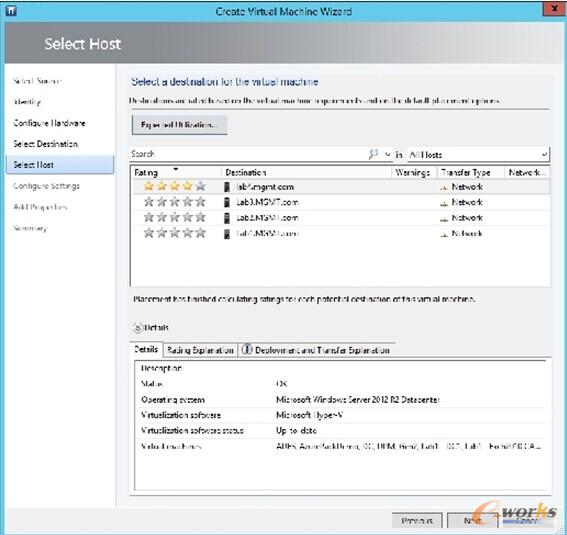This screenshot has height=535, width=567.
Task: Switch to the Details tab
Action: tap(146, 349)
